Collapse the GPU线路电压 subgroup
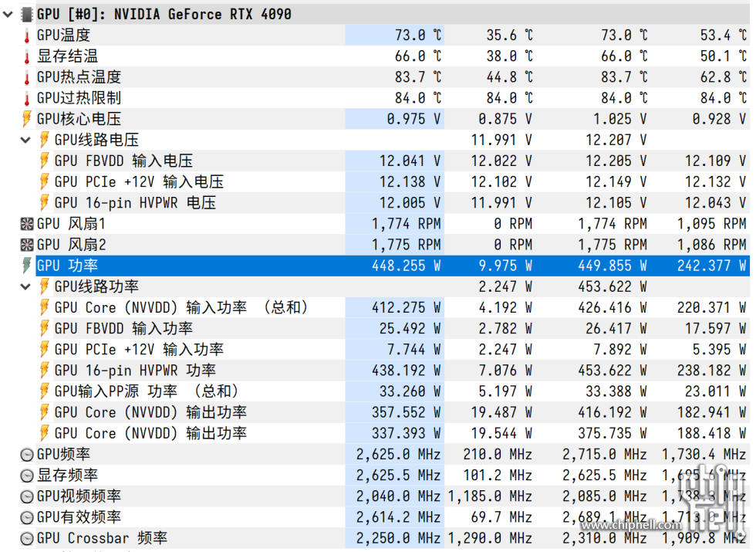 (x=25, y=140)
